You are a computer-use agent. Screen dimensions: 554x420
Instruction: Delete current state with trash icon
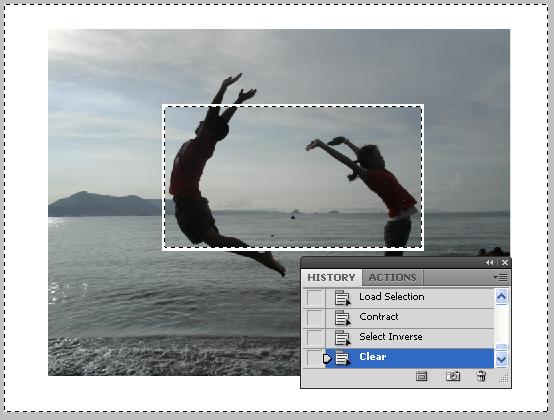point(481,376)
